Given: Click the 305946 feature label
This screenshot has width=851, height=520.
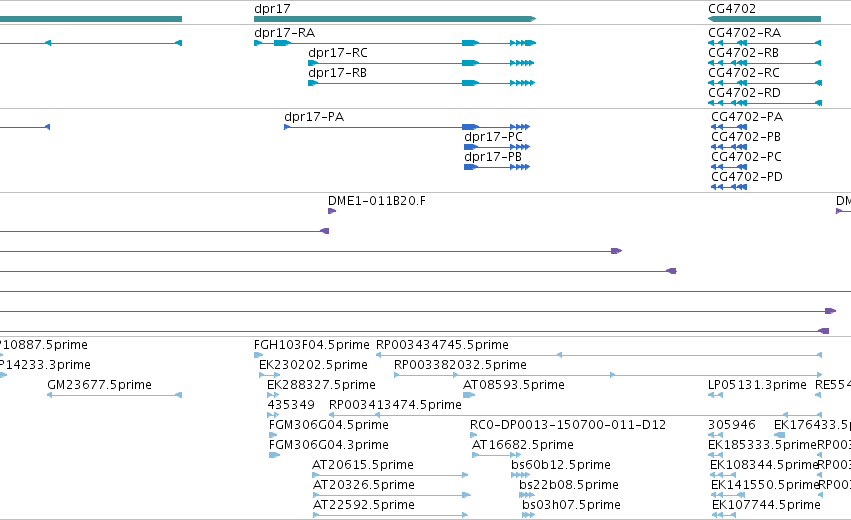Looking at the screenshot, I should point(732,425).
